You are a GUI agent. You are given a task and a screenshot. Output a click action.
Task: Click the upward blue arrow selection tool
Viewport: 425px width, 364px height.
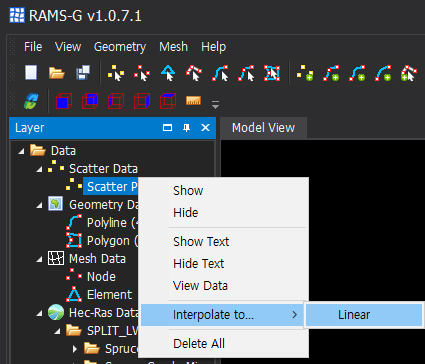click(168, 73)
